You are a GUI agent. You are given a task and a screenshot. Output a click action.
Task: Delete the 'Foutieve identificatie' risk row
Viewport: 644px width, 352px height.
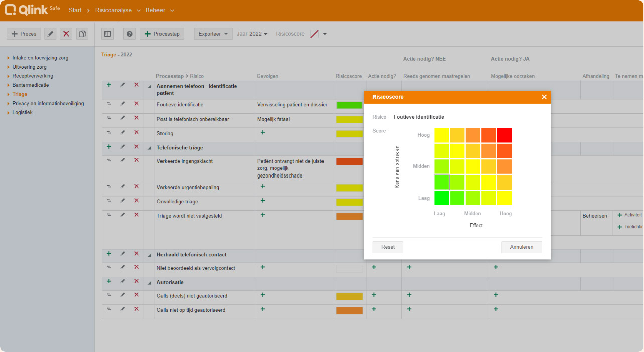pos(136,104)
